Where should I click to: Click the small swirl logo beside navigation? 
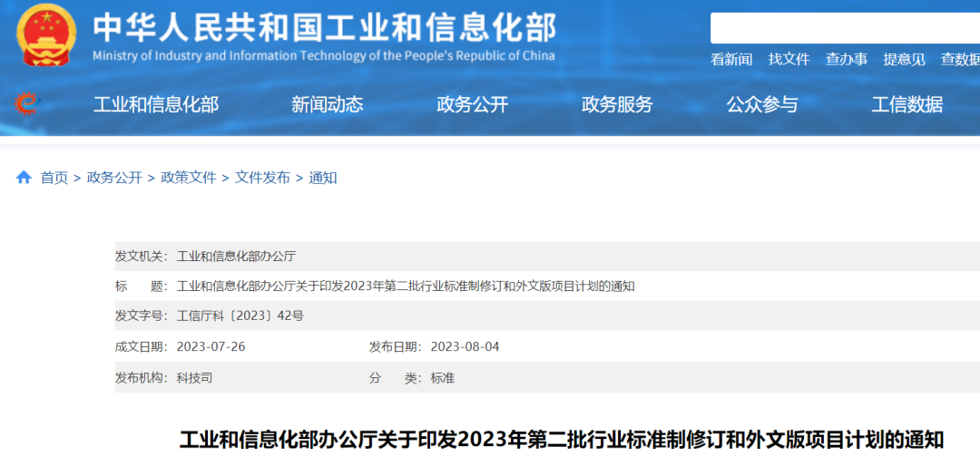tap(27, 104)
